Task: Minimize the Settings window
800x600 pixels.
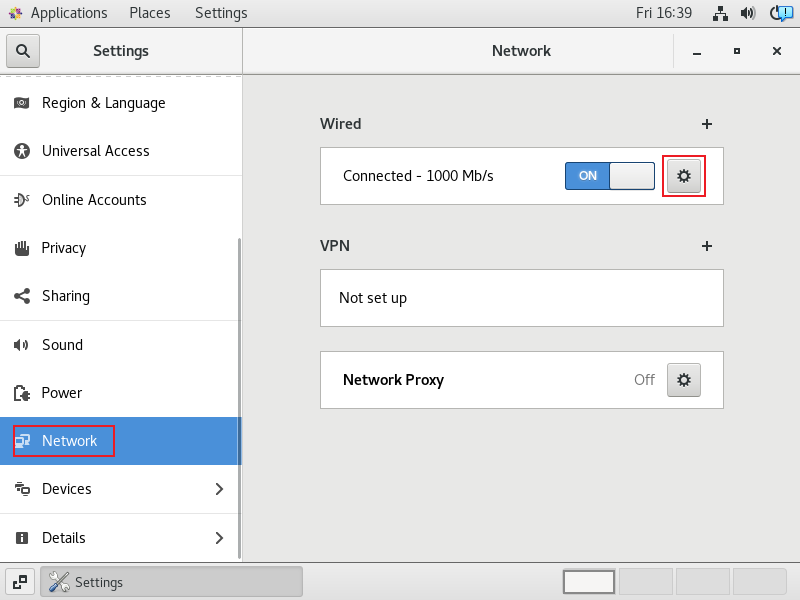Action: pyautogui.click(x=696, y=51)
